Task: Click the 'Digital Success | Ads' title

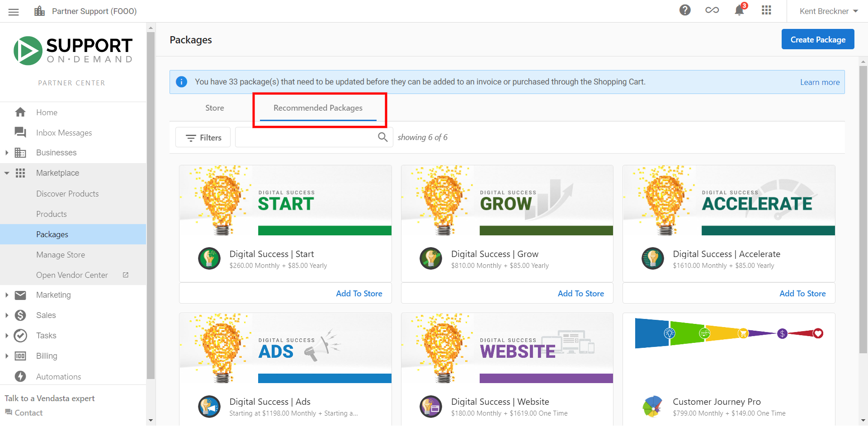Action: pos(270,402)
